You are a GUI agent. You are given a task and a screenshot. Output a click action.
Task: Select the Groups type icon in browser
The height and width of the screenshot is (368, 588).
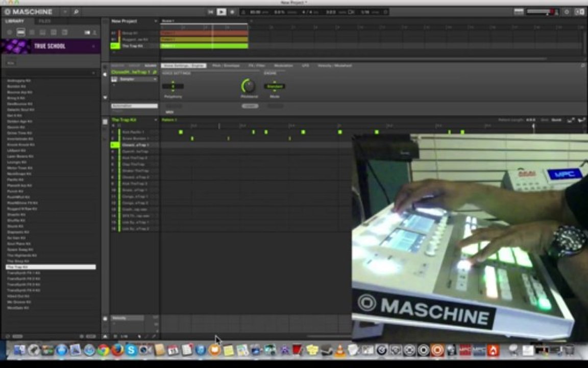21,33
